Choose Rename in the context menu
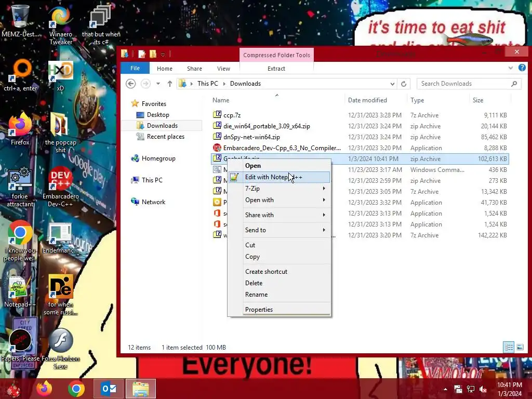 (279, 295)
